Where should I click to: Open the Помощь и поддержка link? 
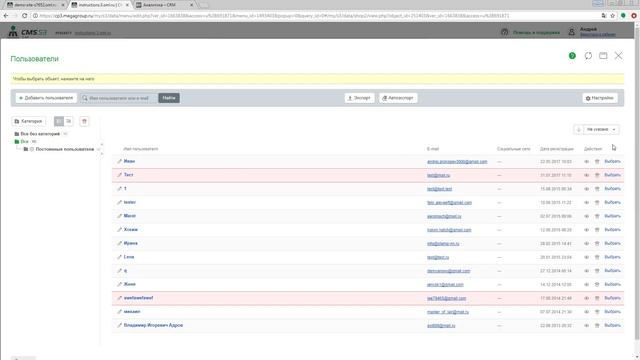(536, 32)
